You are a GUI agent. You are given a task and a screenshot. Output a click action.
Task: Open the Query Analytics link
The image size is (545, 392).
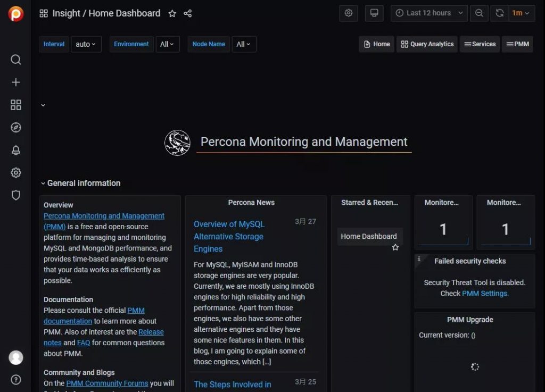pos(427,44)
